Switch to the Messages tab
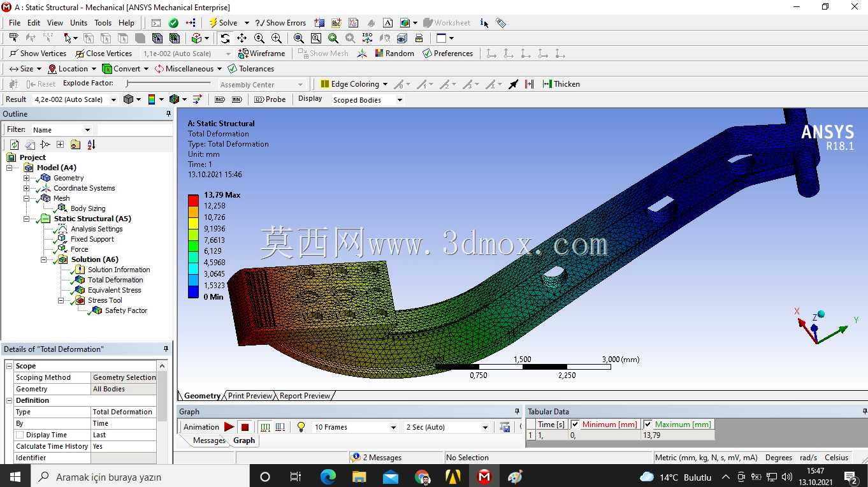The height and width of the screenshot is (487, 868). pyautogui.click(x=209, y=440)
